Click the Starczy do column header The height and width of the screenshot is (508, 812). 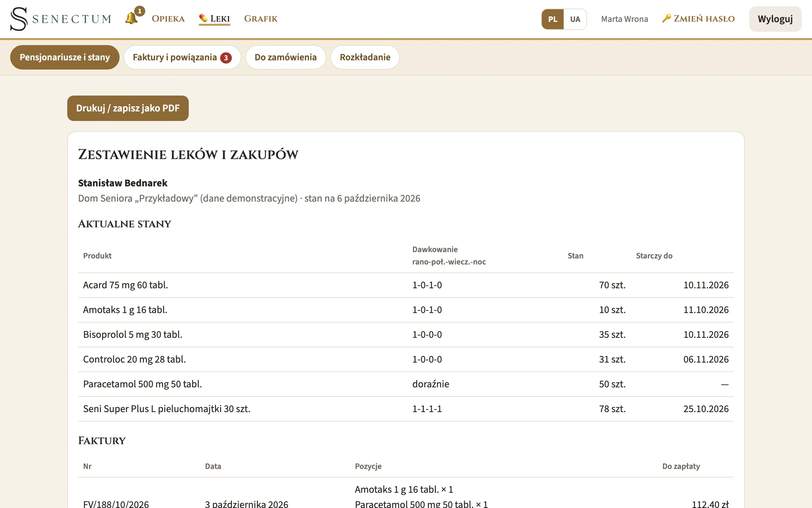click(654, 256)
